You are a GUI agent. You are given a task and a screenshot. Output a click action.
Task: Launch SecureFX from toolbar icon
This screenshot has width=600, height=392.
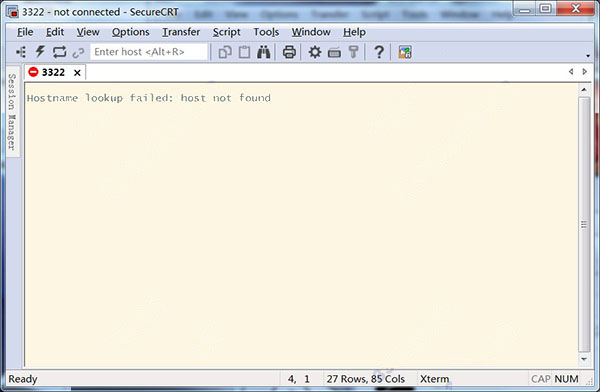(x=405, y=52)
